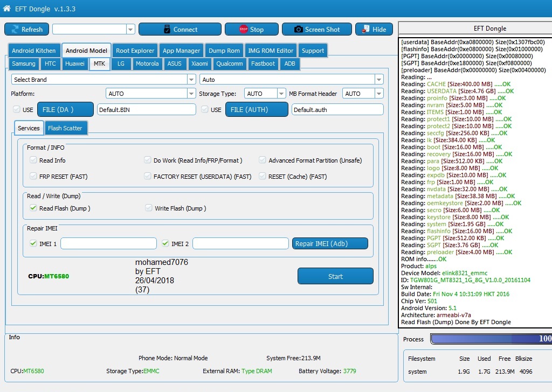The width and height of the screenshot is (552, 392).
Task: Open the Dump Rom tab
Action: (x=224, y=51)
